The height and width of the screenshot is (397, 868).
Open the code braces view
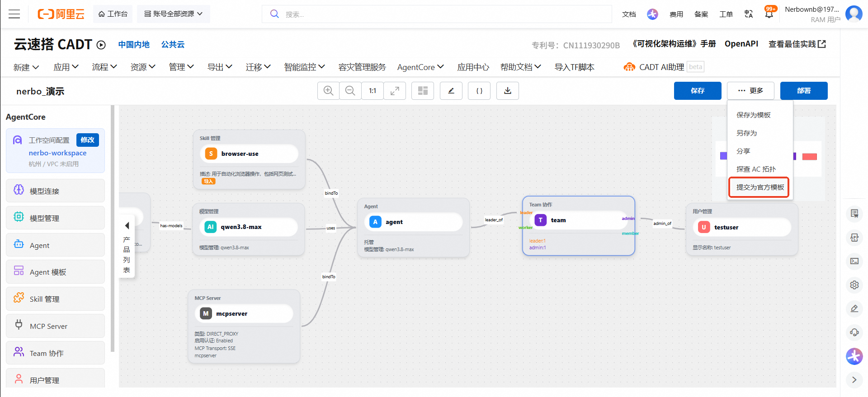click(479, 91)
